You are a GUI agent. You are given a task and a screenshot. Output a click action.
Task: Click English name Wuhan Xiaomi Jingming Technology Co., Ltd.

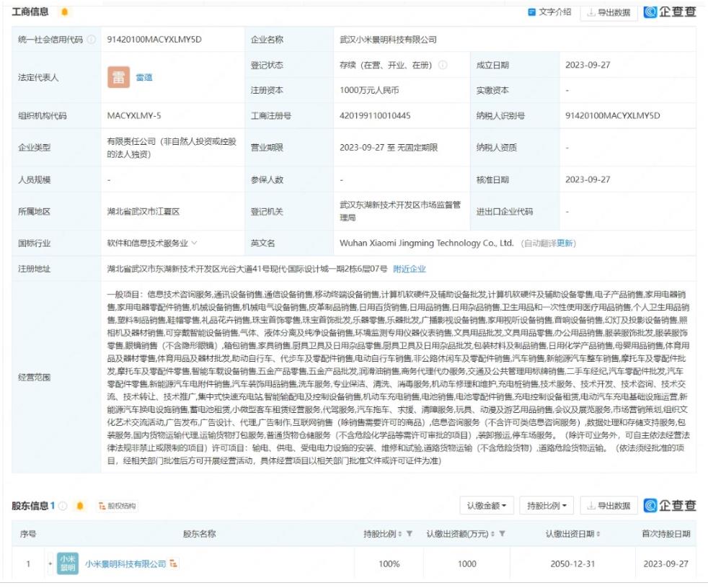427,244
